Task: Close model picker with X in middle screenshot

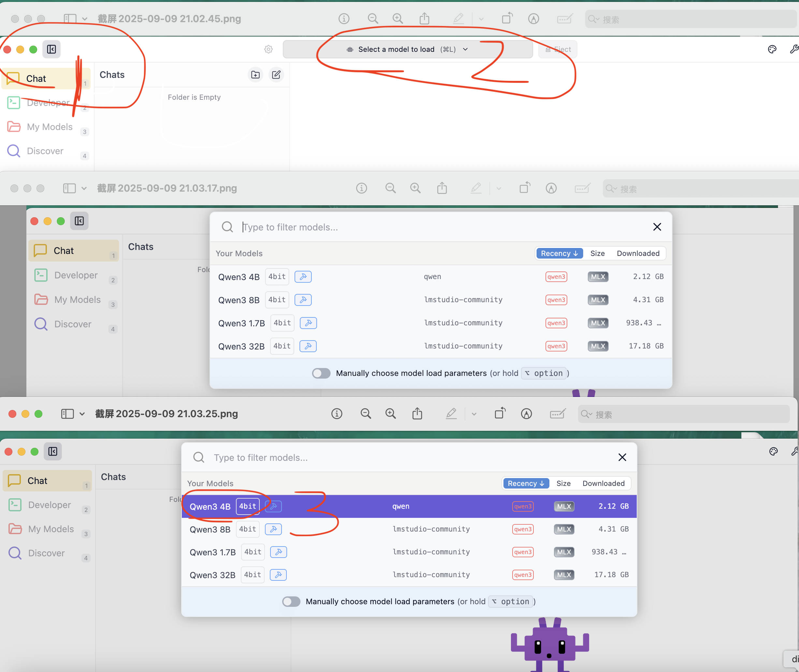Action: pyautogui.click(x=657, y=227)
